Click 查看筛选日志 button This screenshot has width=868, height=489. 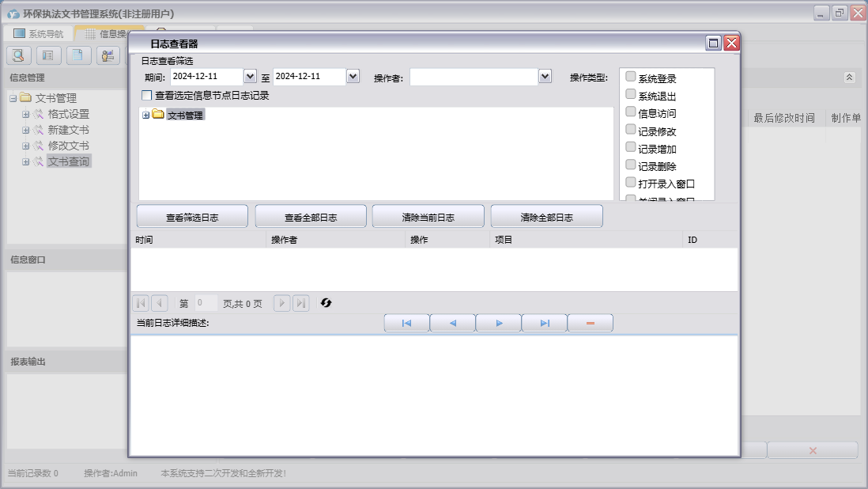point(192,217)
